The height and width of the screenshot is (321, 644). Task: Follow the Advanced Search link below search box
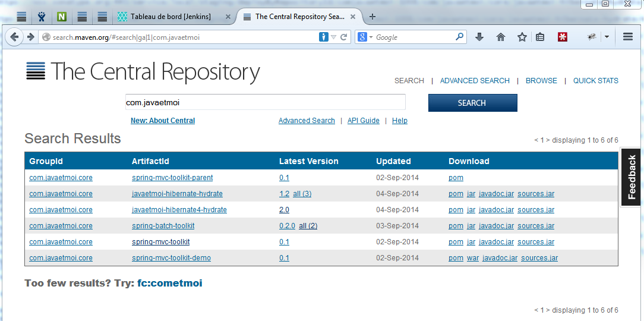[x=307, y=121]
